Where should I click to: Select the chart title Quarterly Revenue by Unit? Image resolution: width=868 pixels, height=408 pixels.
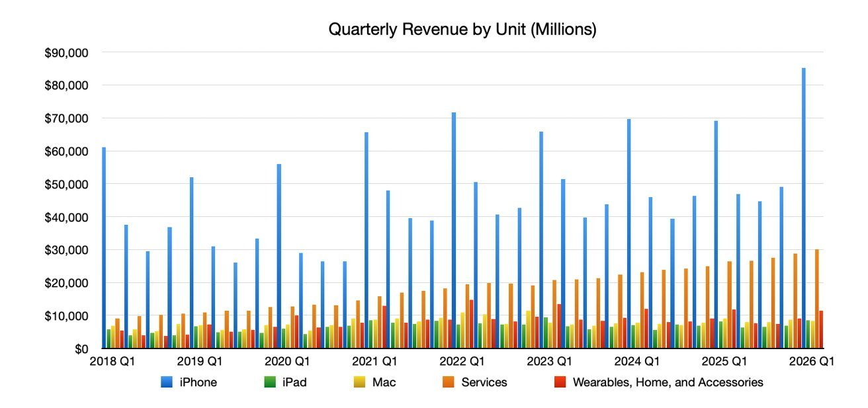(463, 28)
